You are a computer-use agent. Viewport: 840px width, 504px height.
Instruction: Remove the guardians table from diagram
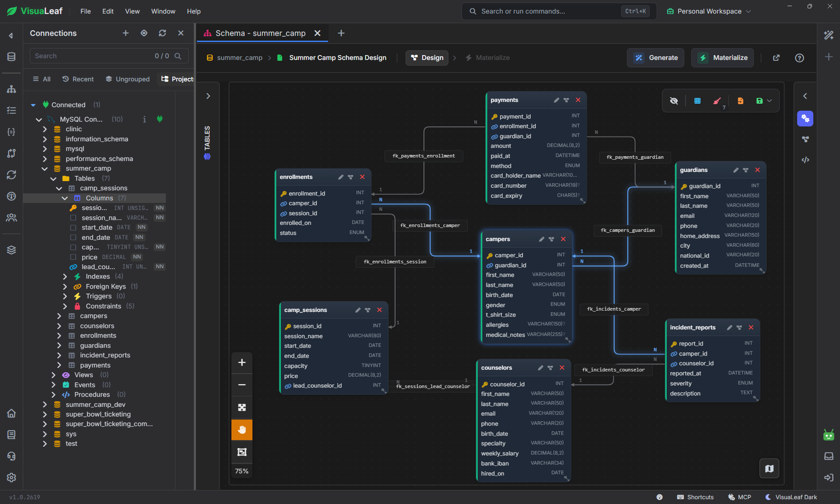click(x=757, y=170)
